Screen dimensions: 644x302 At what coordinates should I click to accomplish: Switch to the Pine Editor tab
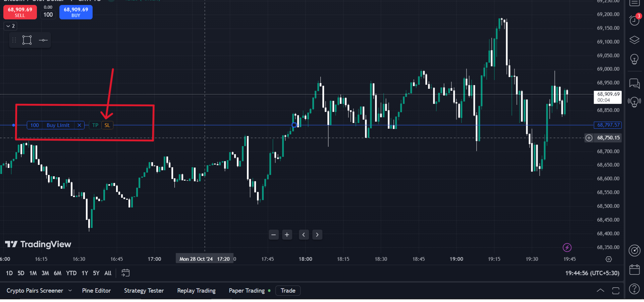pos(96,291)
